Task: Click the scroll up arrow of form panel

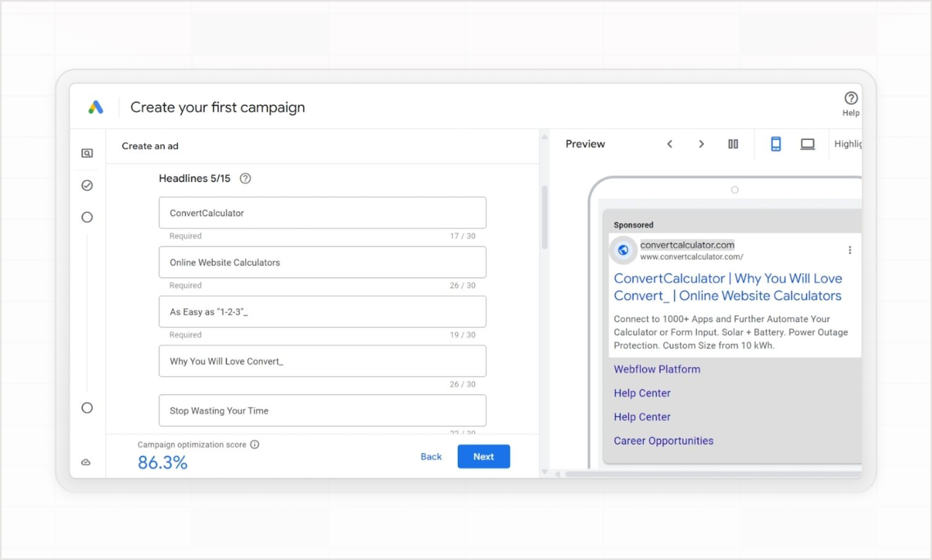Action: [x=545, y=137]
